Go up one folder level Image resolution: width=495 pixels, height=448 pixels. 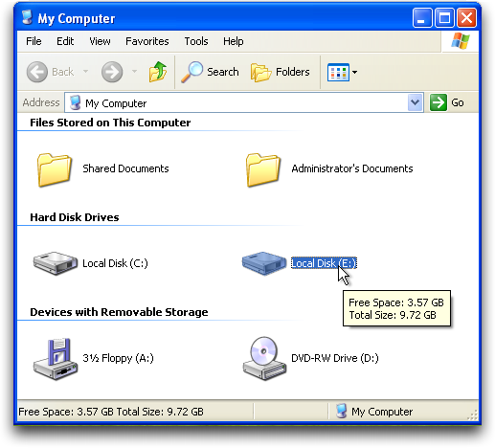tap(158, 72)
